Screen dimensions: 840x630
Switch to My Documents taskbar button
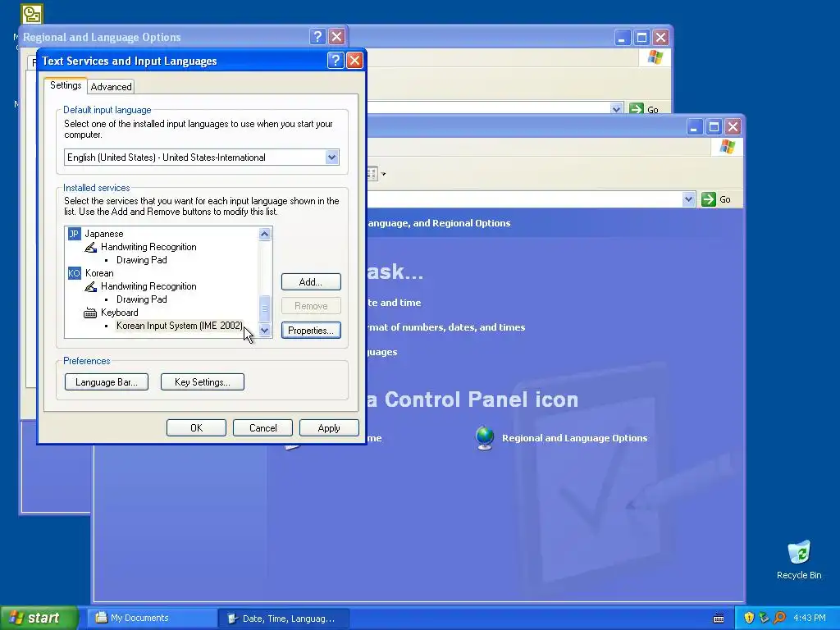click(152, 619)
